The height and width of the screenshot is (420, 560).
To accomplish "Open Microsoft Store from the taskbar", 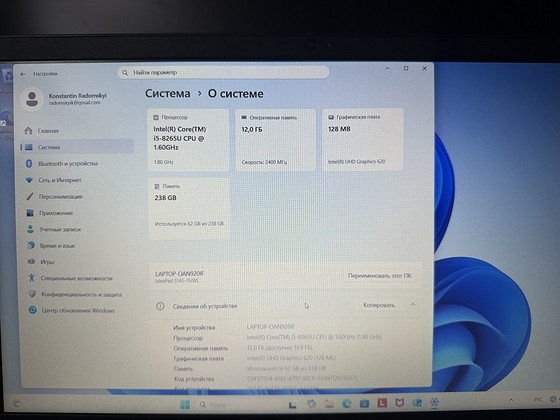I will click(x=364, y=404).
